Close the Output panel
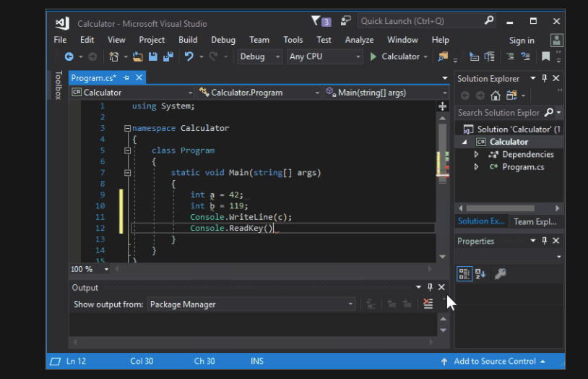The height and width of the screenshot is (379, 588). click(442, 287)
